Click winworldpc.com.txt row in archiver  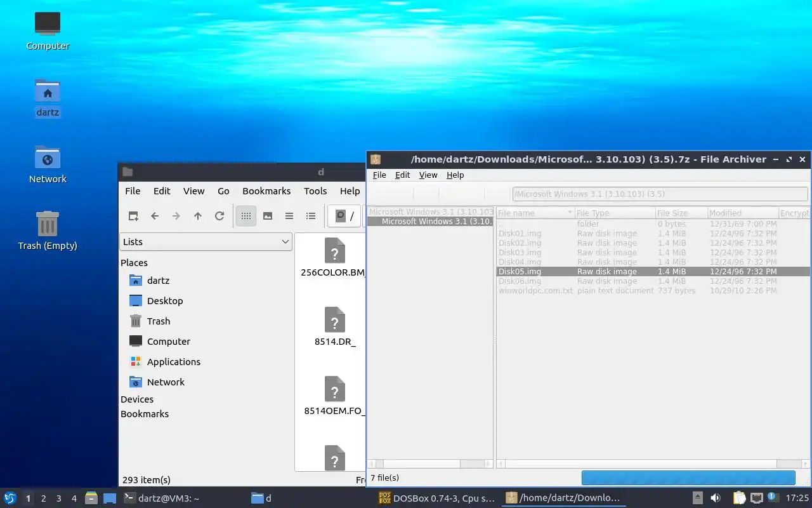(653, 291)
